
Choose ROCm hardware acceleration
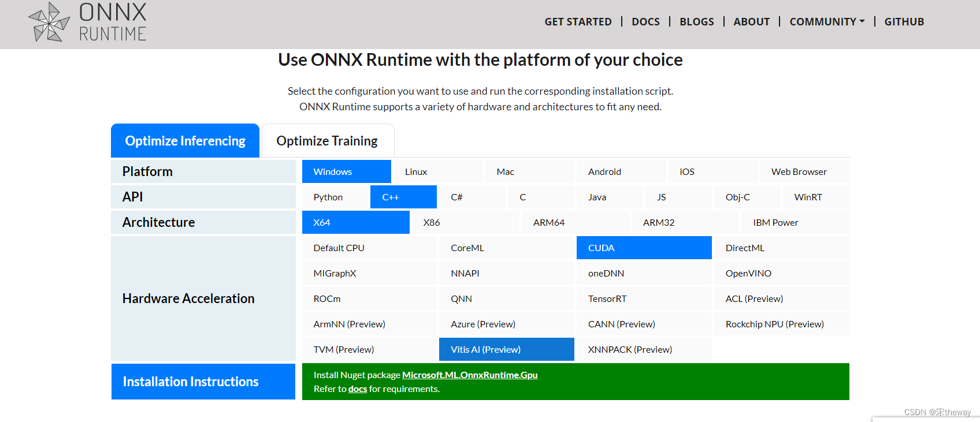[x=369, y=298]
